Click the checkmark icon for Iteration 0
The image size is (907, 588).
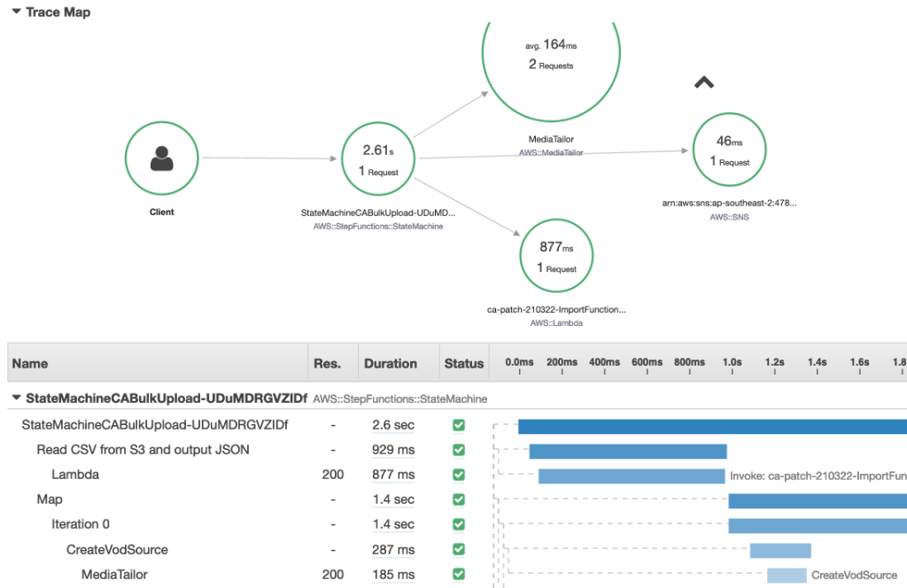coord(459,524)
